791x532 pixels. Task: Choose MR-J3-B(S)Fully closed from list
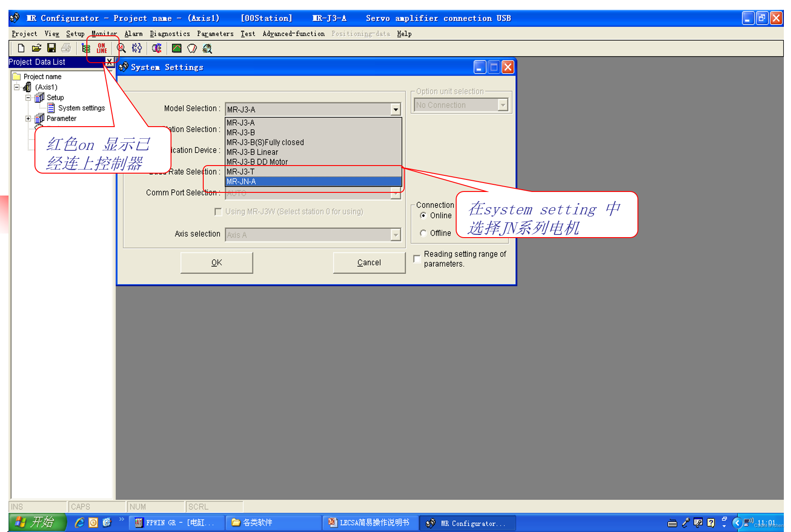click(x=313, y=142)
